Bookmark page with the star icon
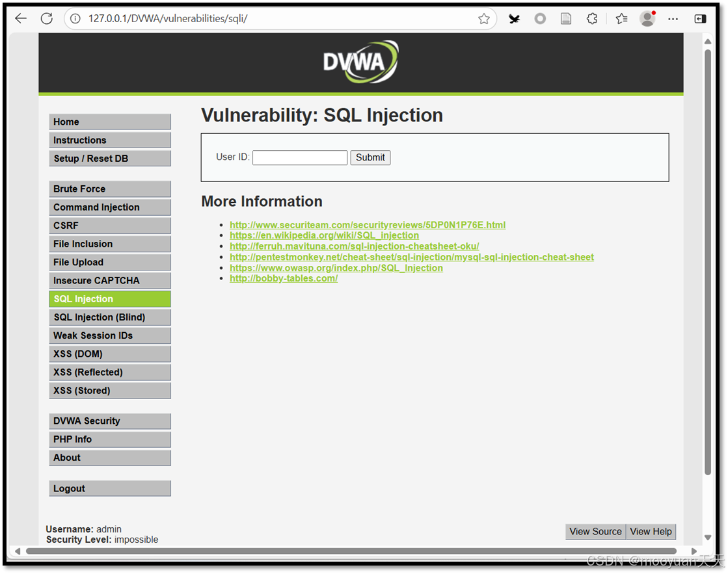Image resolution: width=728 pixels, height=574 pixels. 484,19
